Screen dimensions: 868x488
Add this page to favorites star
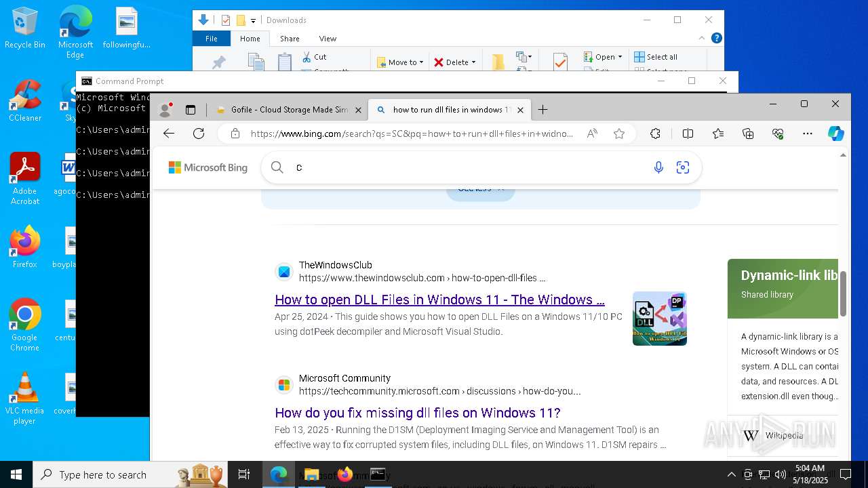pyautogui.click(x=619, y=134)
